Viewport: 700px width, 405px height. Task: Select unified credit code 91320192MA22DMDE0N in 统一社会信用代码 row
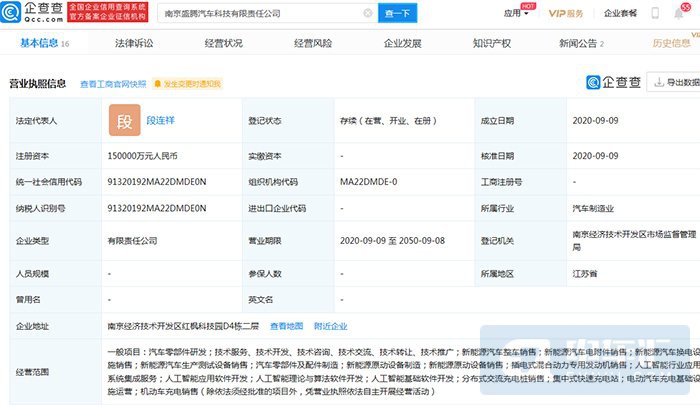157,182
